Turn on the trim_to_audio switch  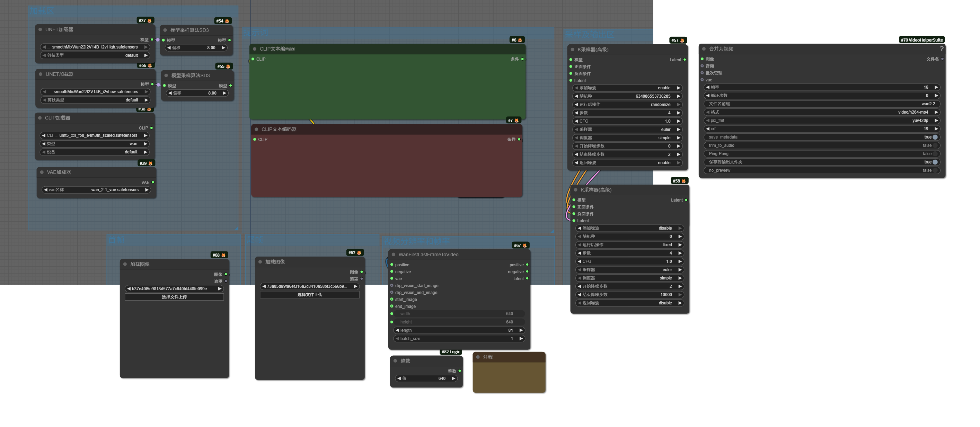(935, 146)
